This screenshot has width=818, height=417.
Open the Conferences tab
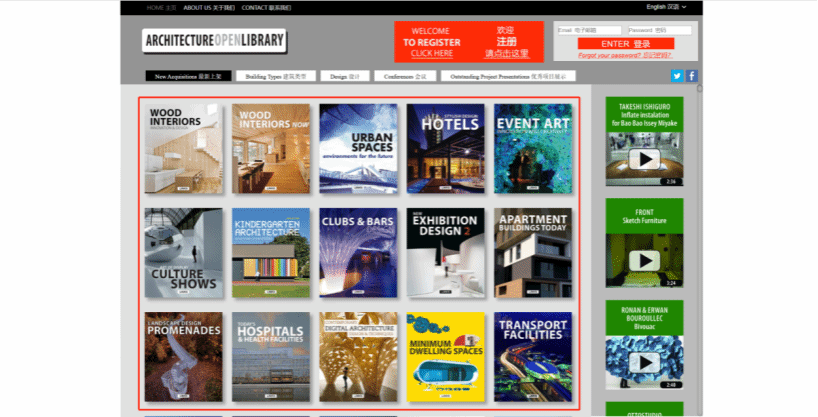[x=372, y=76]
